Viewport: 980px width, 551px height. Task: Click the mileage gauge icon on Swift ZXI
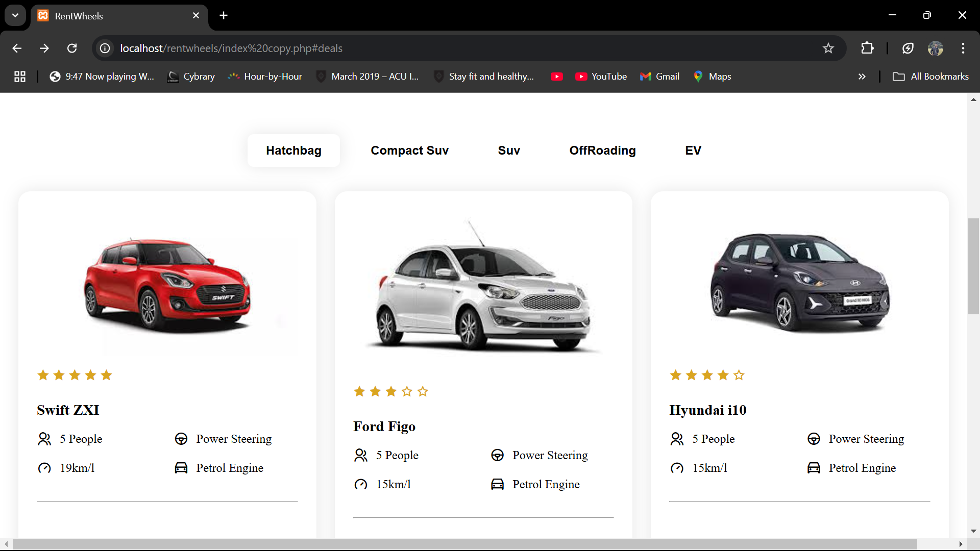coord(44,468)
